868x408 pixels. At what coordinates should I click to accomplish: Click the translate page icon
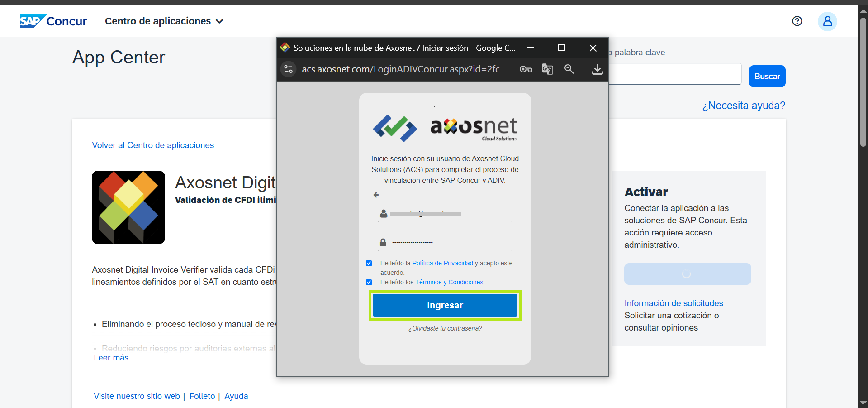(x=547, y=69)
